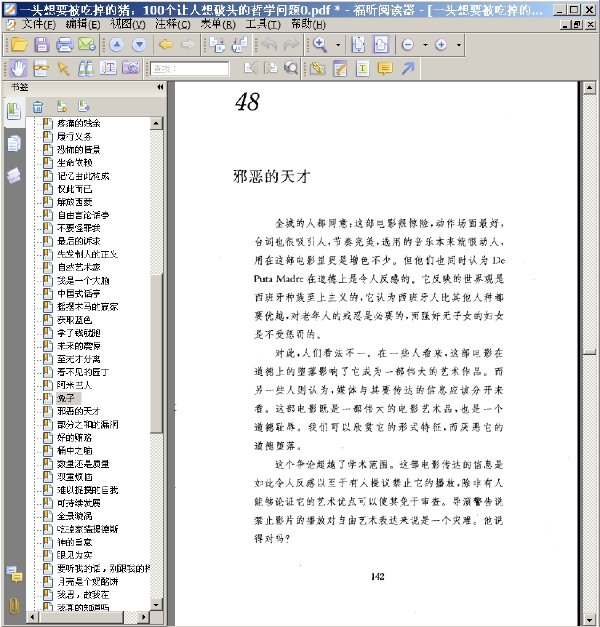This screenshot has height=627, width=600.
Task: Select the blue arrow drawing tool
Action: (408, 68)
